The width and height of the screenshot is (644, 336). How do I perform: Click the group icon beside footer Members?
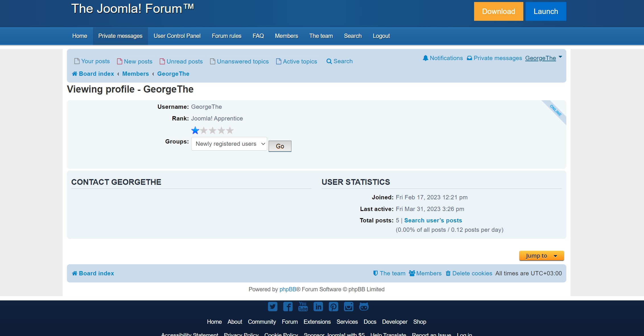(x=412, y=273)
